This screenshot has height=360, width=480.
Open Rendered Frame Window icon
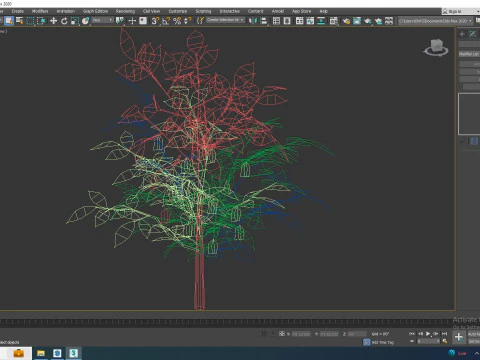pos(357,21)
